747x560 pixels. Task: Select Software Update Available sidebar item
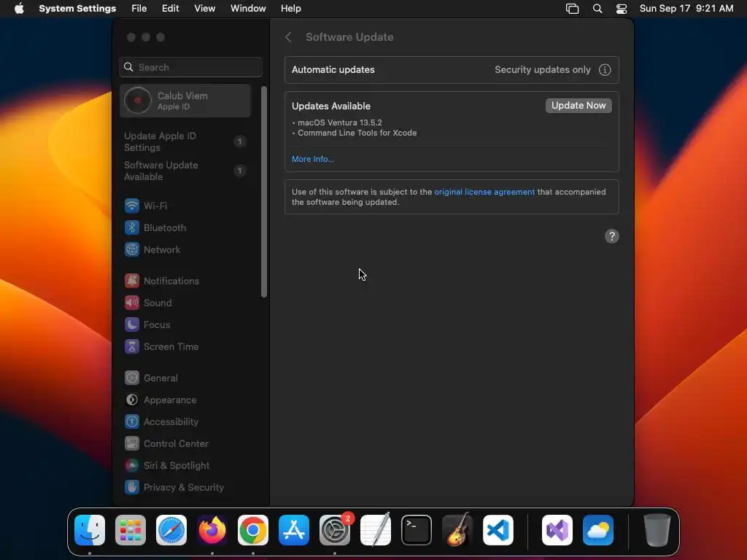pos(185,171)
